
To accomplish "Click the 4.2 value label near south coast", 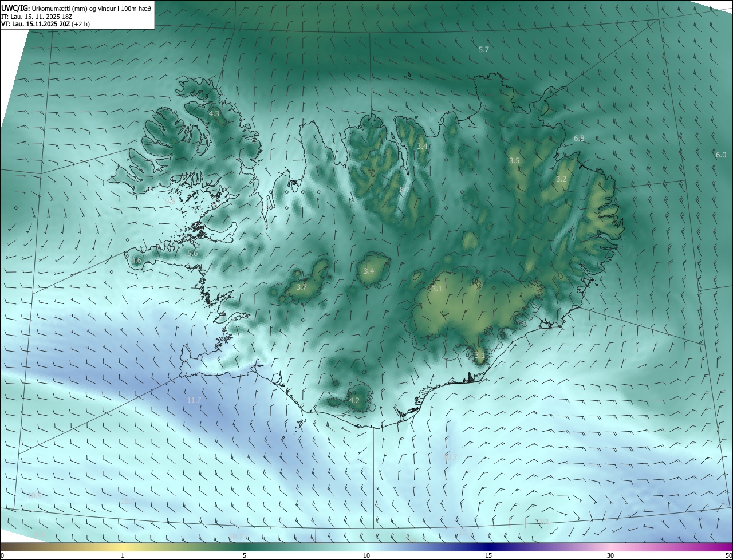I will [354, 401].
